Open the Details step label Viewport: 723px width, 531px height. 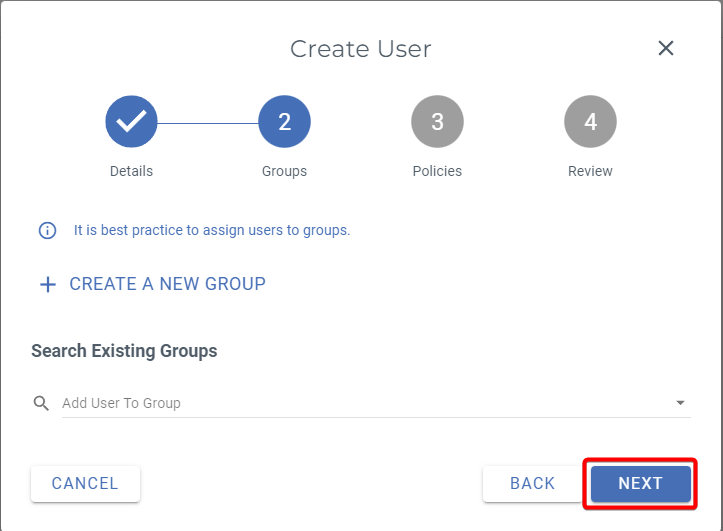tap(131, 171)
